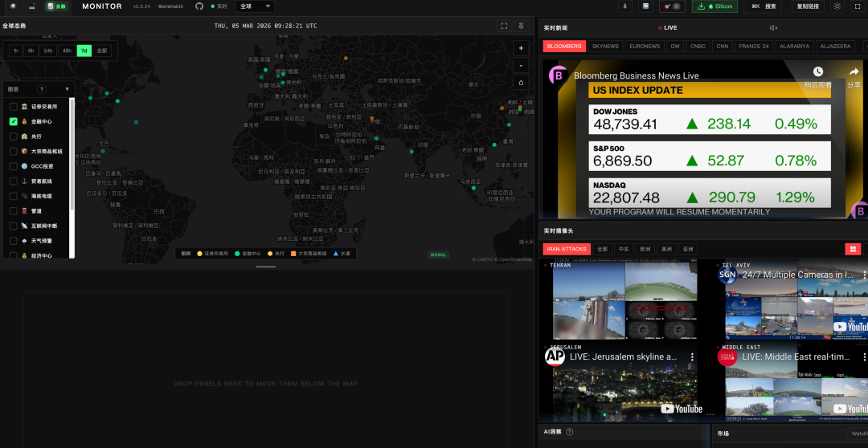Select the CNN channel tab
Viewport: 868px width, 448px height.
[722, 46]
